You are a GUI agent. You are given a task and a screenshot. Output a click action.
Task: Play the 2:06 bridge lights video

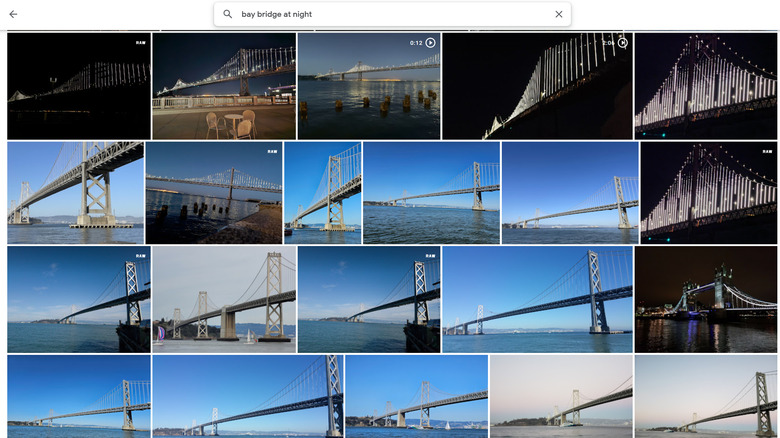622,43
